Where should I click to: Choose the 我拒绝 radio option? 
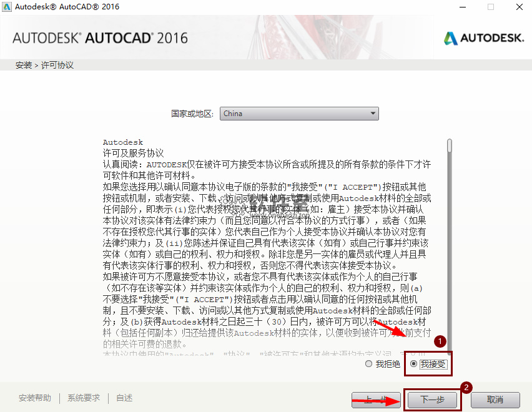tap(368, 364)
